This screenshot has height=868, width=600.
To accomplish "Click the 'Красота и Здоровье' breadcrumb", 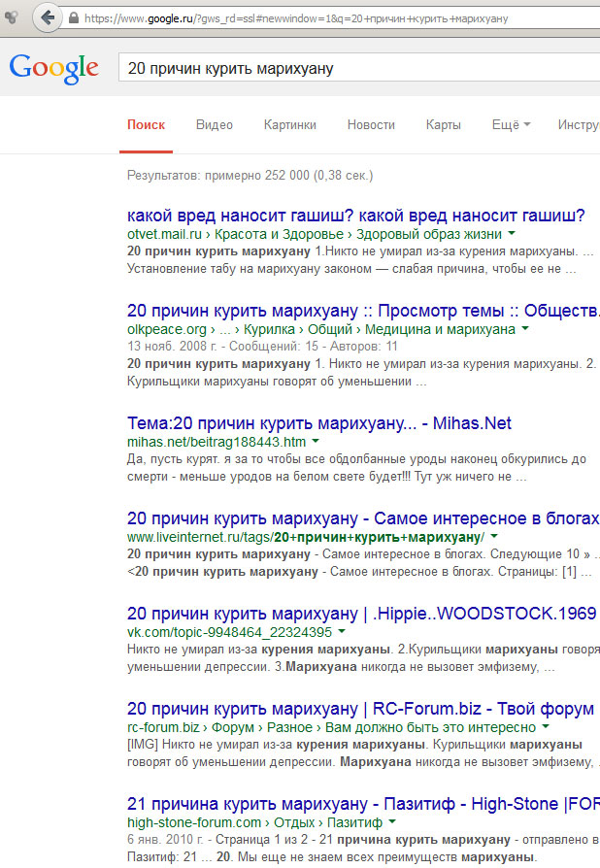I will 279,234.
